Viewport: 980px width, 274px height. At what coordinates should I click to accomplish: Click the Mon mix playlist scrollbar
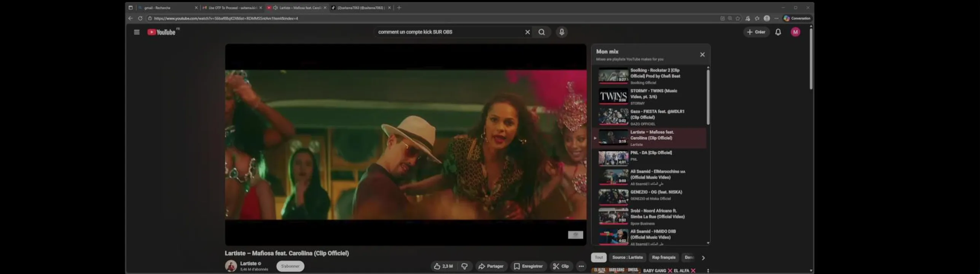[x=708, y=97]
